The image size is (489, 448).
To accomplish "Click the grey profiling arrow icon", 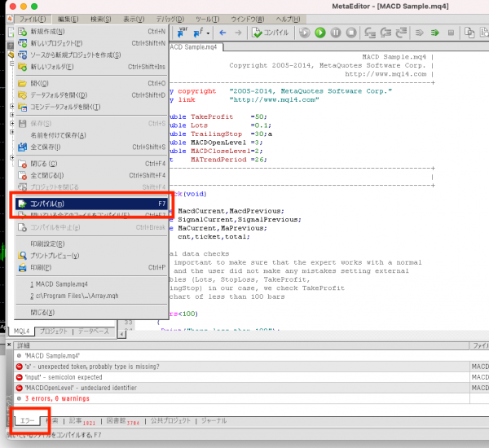I will [420, 33].
